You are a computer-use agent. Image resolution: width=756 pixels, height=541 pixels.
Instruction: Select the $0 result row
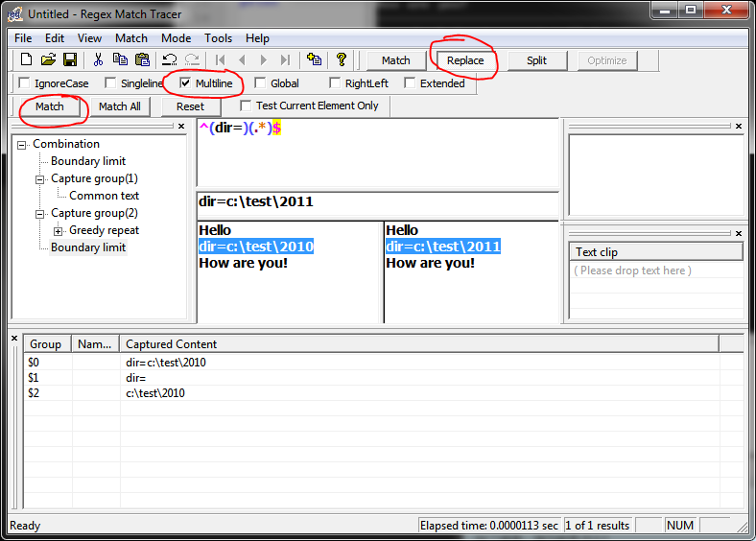point(384,363)
